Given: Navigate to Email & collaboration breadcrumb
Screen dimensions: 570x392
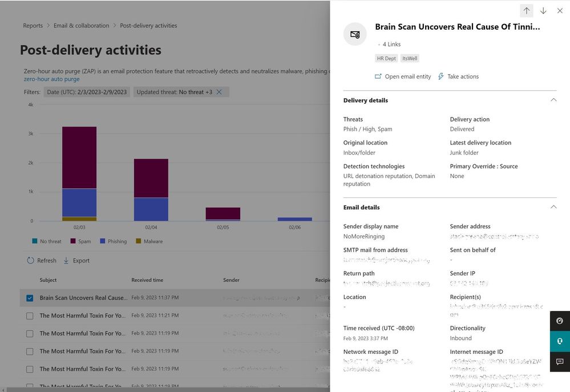Looking at the screenshot, I should [81, 26].
